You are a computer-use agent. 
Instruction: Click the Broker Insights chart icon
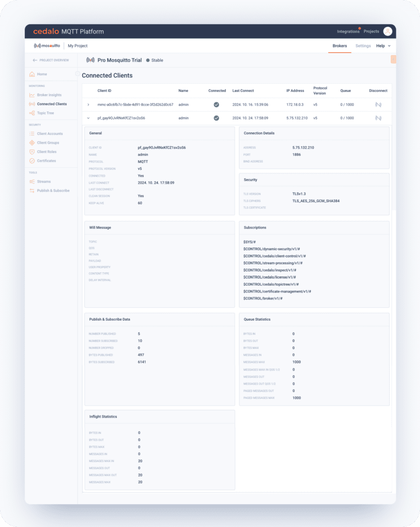tap(32, 95)
